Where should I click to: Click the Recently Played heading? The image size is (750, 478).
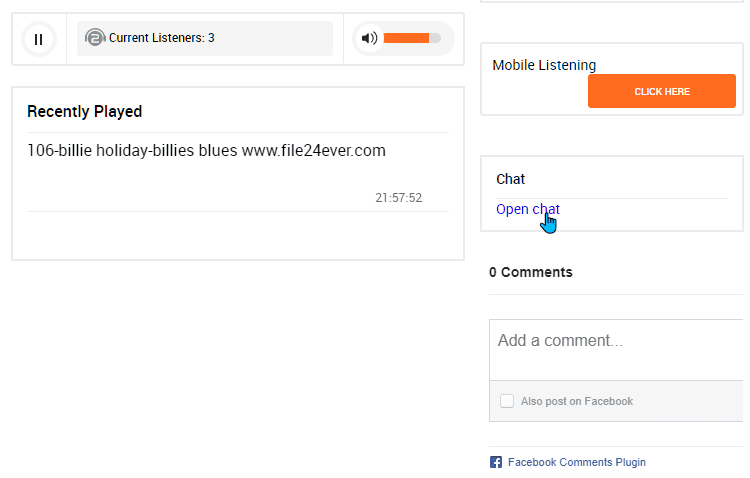click(84, 111)
